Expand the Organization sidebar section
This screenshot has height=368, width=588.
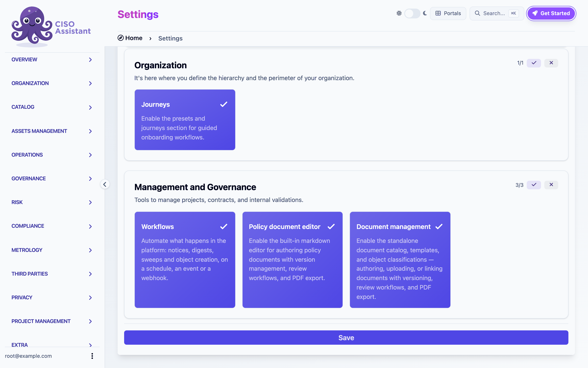click(52, 83)
